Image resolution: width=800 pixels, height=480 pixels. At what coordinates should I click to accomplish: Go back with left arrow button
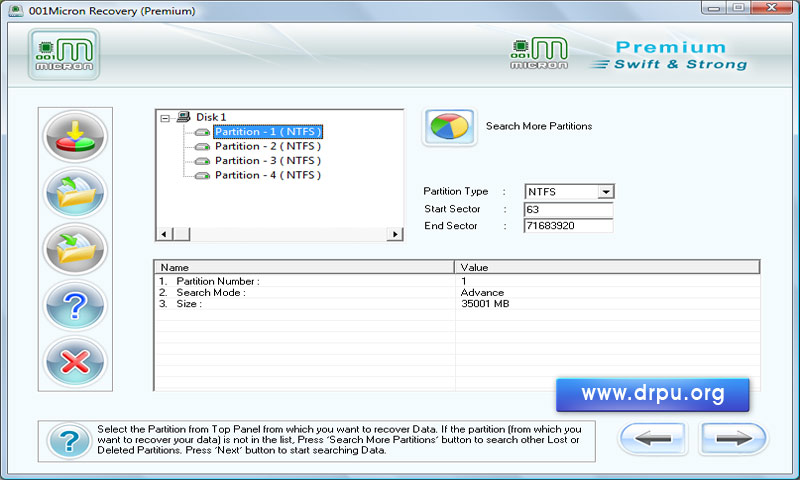653,438
